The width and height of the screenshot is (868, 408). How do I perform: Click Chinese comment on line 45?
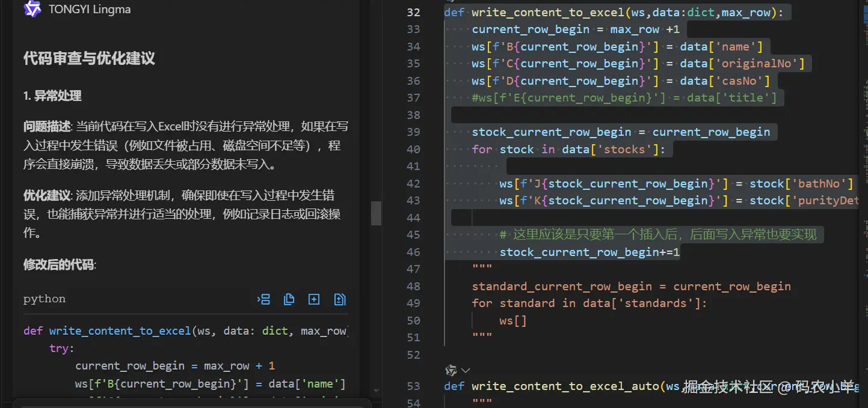pyautogui.click(x=658, y=234)
